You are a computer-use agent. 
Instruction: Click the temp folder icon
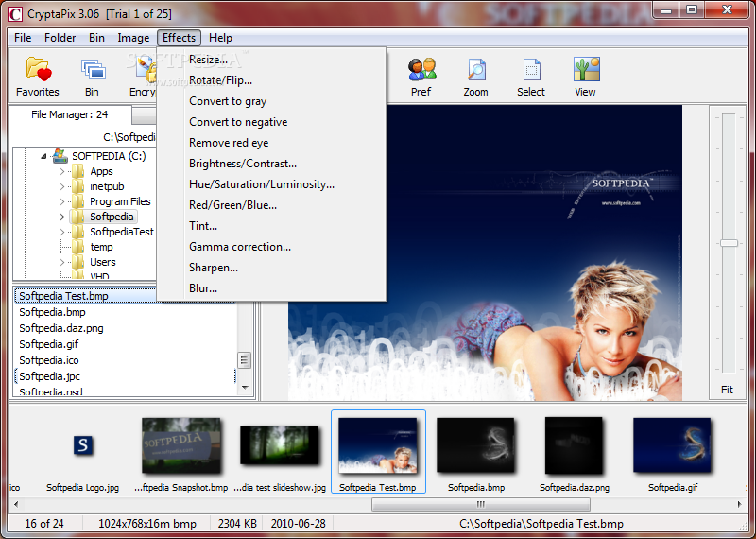77,247
